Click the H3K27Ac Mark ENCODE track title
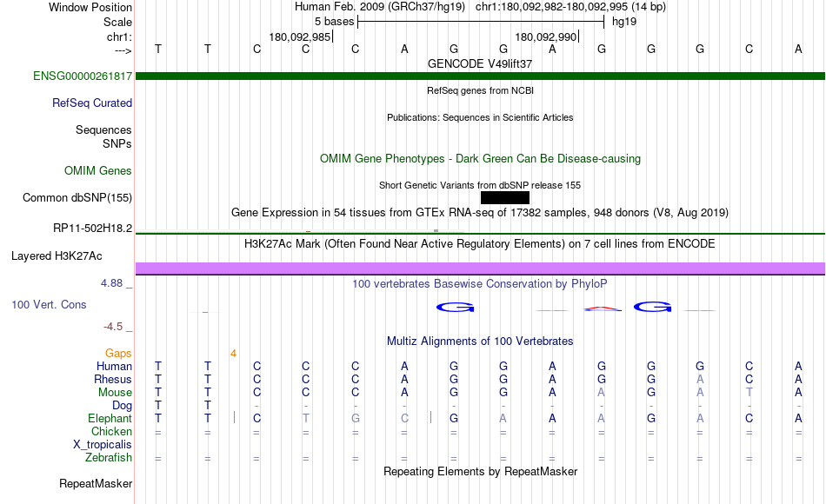This screenshot has height=504, width=826. [x=480, y=244]
